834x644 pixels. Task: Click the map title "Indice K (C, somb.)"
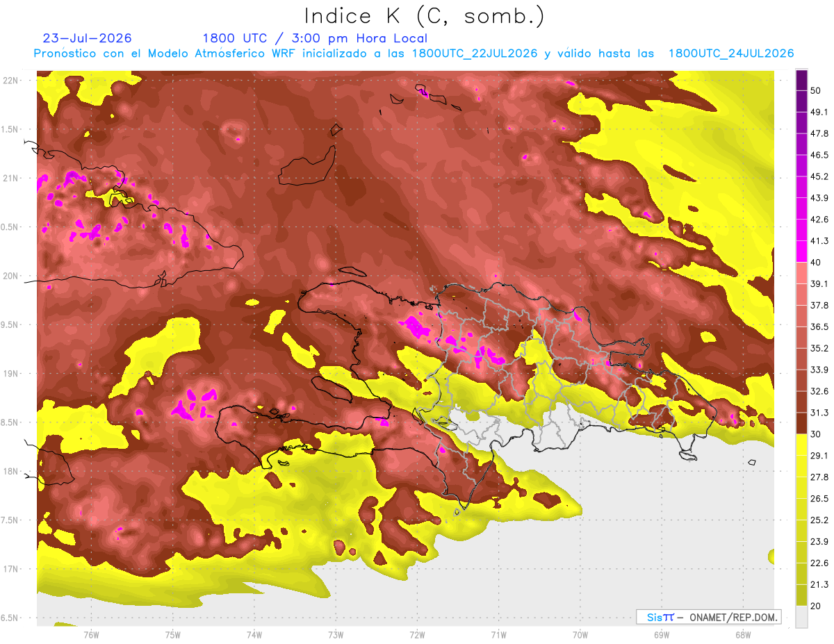[x=425, y=16]
